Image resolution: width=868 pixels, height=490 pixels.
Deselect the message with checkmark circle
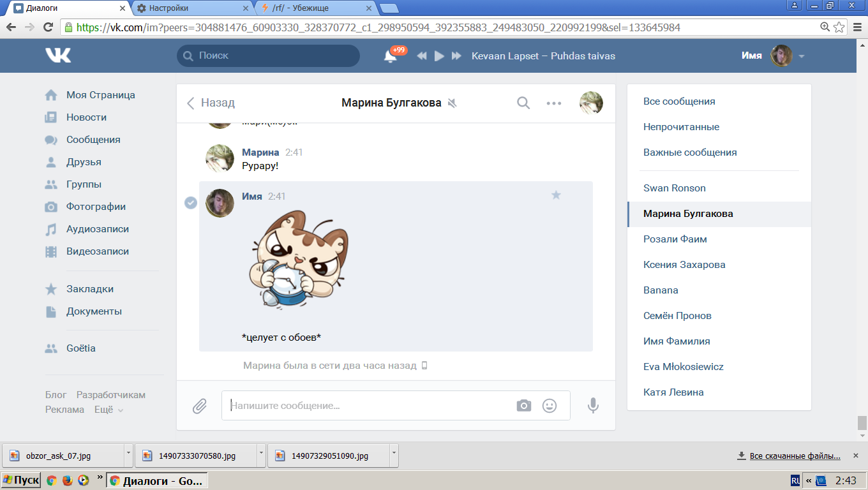190,203
